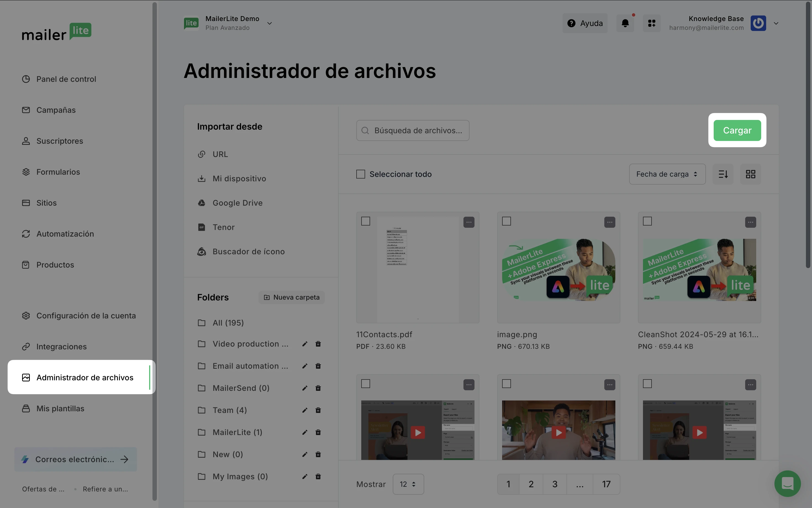Go to page 2 of files
Viewport: 812px width, 508px height.
[x=531, y=484]
